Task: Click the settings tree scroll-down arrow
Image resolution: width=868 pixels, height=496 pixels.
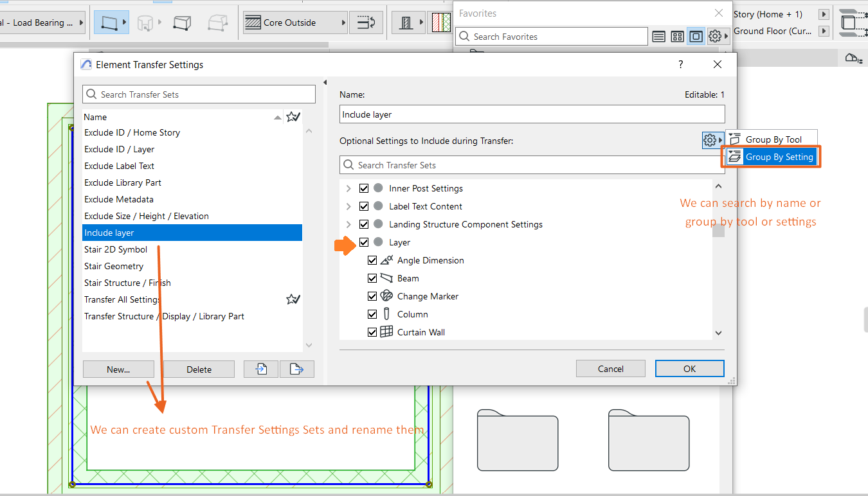Action: (719, 333)
